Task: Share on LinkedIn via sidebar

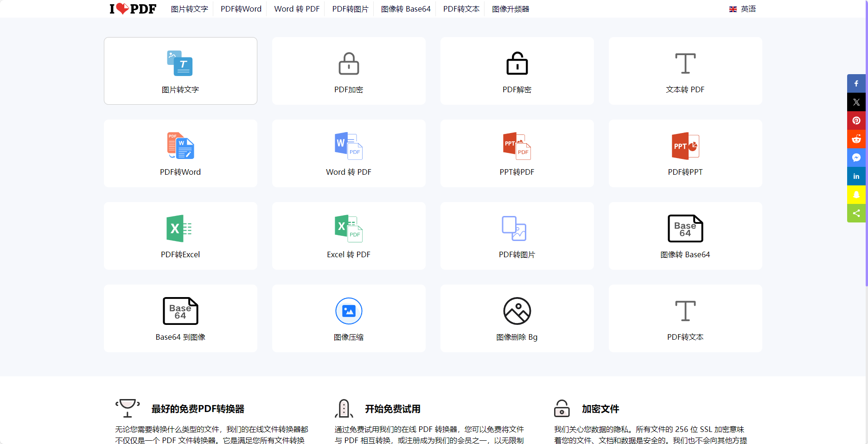Action: click(856, 176)
